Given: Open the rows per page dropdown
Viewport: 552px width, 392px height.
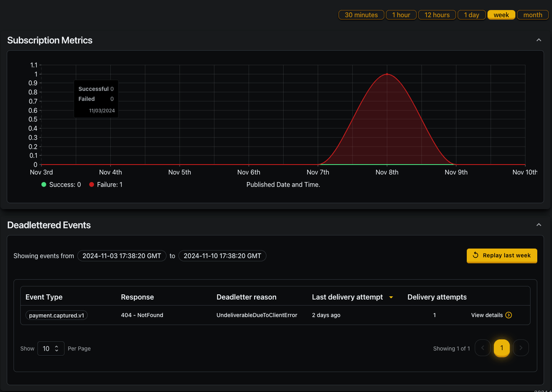Looking at the screenshot, I should pos(51,349).
